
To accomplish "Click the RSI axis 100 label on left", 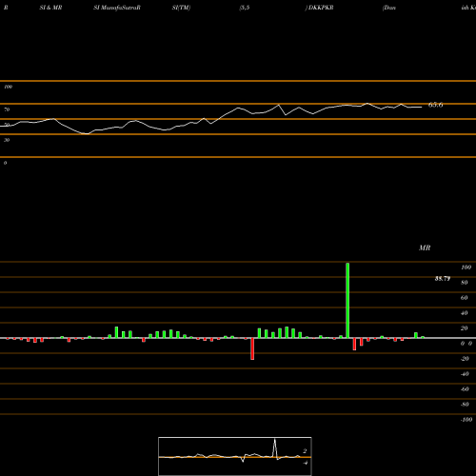I will 8,87.
